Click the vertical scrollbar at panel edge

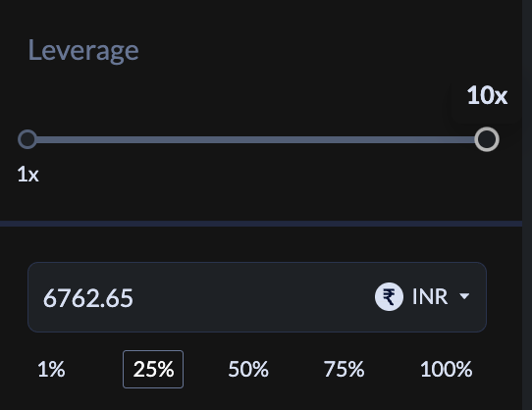527,205
